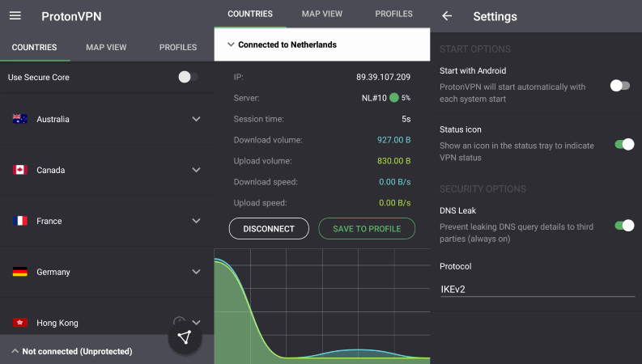Select Countries tab in middle screen
This screenshot has height=364, width=642.
coord(250,14)
